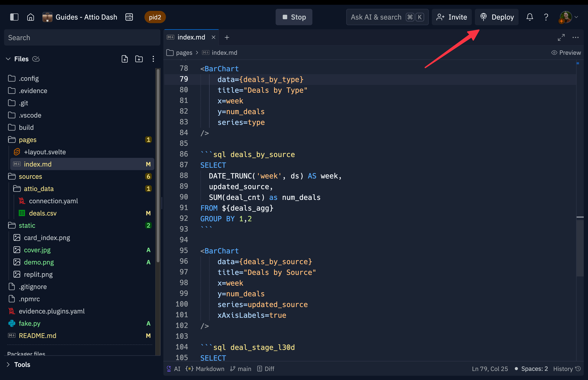Collapse the Files section header

(8, 59)
